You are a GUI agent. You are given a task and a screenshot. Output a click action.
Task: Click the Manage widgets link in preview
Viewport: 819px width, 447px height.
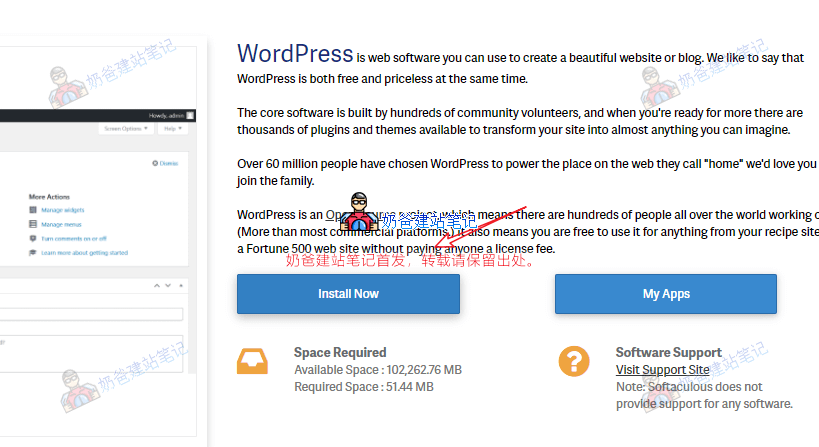[x=63, y=210]
